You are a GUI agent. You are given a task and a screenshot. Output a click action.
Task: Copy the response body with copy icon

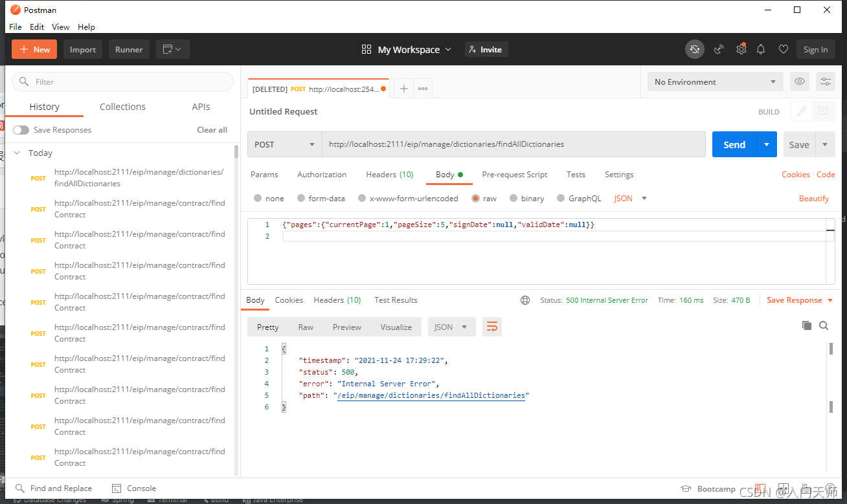coord(806,325)
